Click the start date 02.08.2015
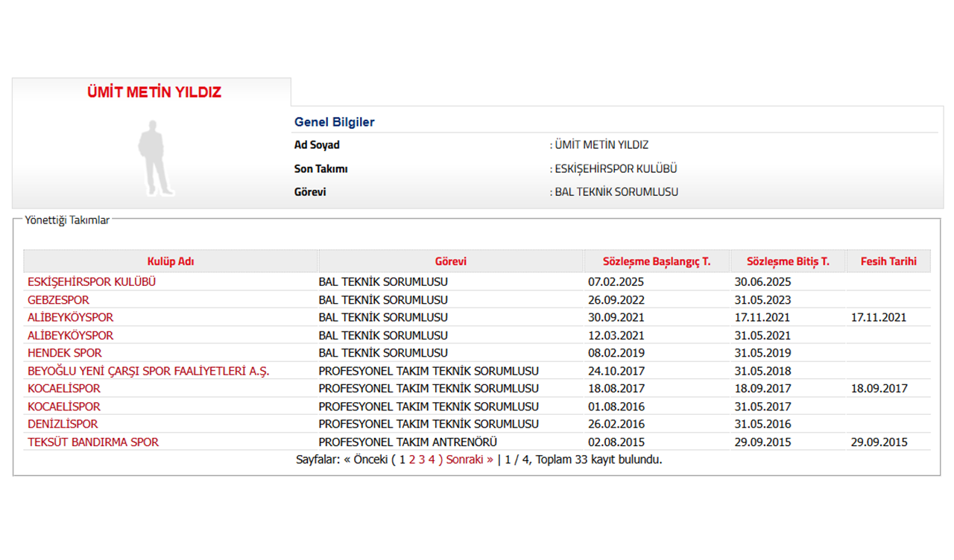954x560 pixels. 616,442
